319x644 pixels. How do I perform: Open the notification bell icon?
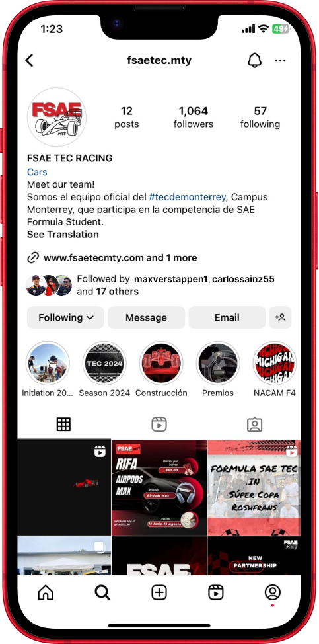(x=255, y=61)
